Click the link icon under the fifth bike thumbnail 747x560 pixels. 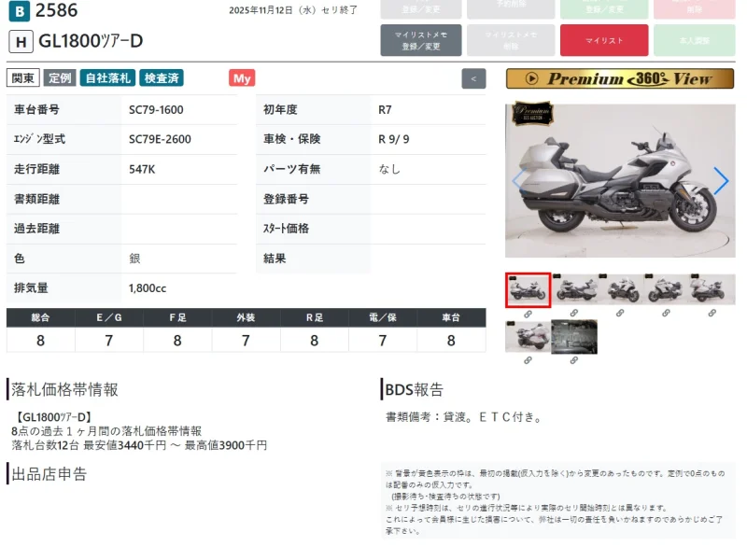coord(712,313)
